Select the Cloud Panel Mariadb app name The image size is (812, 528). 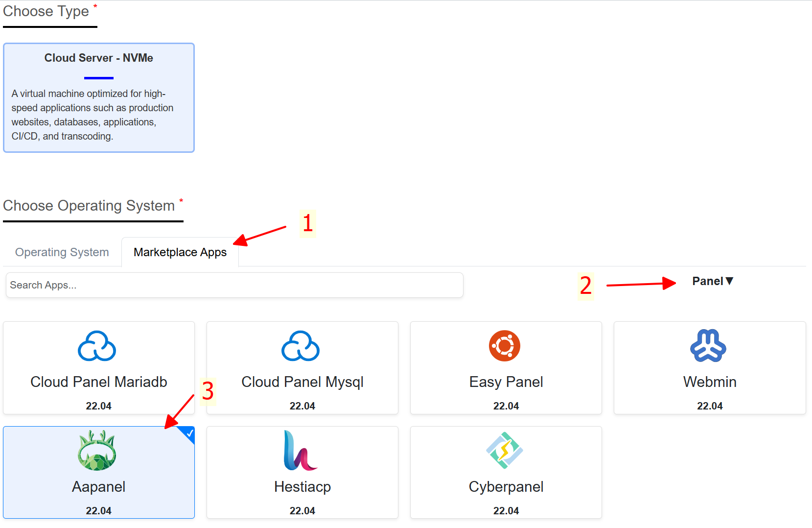tap(99, 382)
